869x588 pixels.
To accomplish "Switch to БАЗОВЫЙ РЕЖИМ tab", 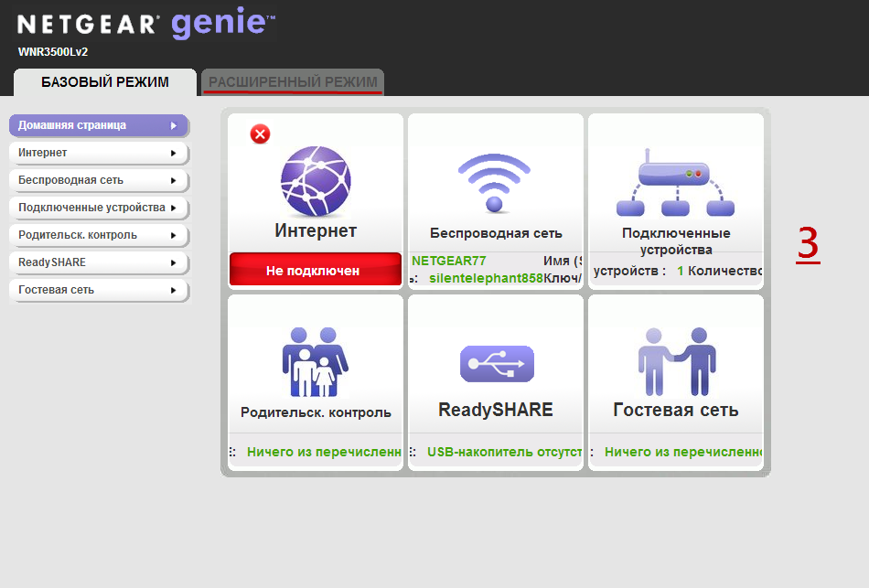I will (x=105, y=82).
